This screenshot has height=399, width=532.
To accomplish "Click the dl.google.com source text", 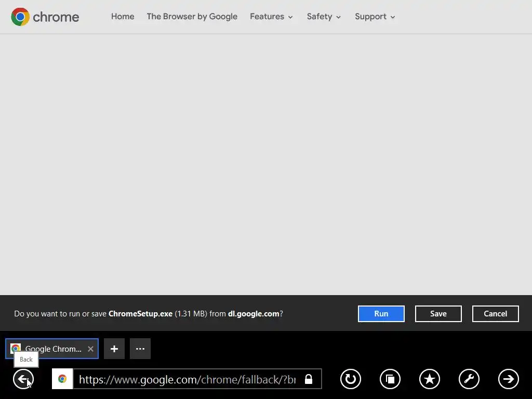I will pyautogui.click(x=254, y=314).
